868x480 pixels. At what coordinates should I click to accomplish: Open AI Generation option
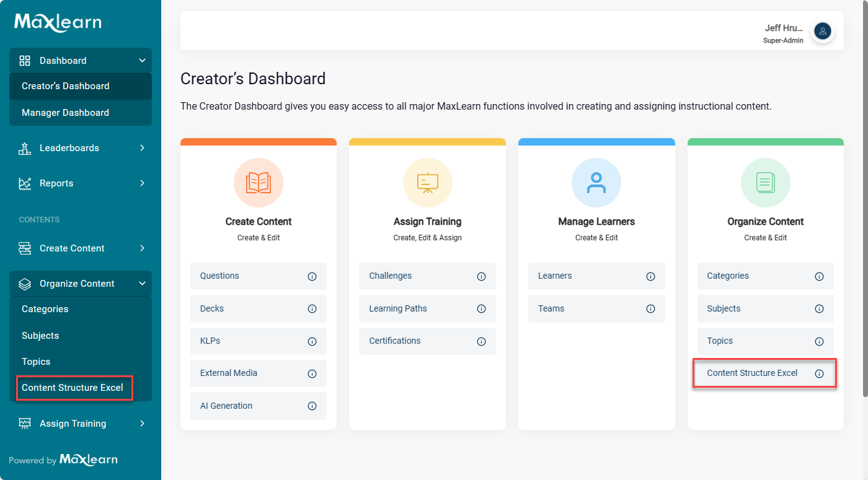259,406
